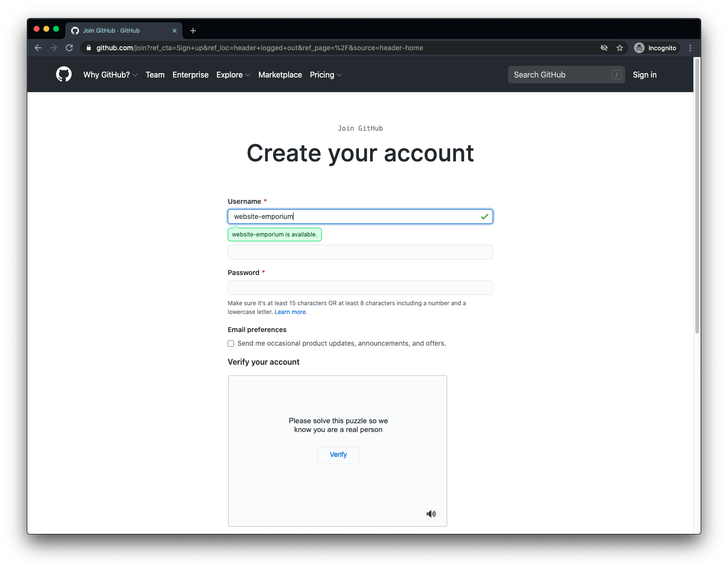Expand the Pricing dropdown
Screen dimensions: 728x570
pyautogui.click(x=326, y=75)
